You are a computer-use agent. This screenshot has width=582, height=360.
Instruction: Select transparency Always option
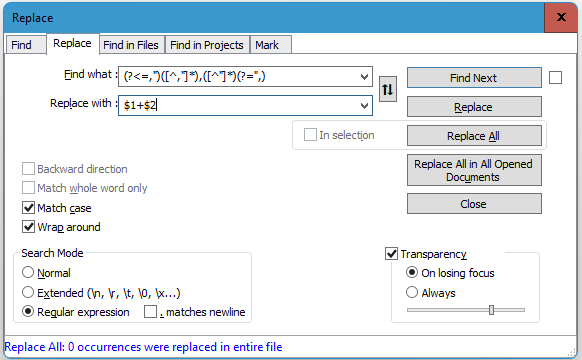tap(431, 292)
